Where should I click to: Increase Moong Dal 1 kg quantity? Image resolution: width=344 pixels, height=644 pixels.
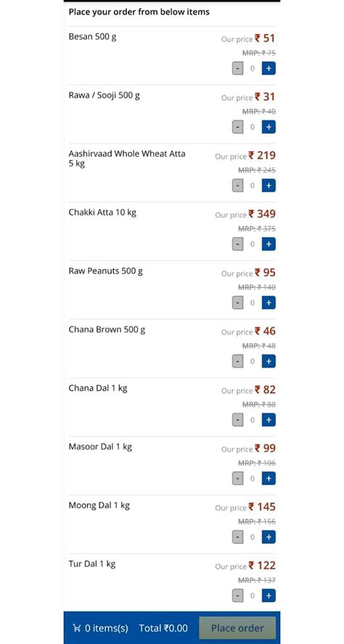tap(269, 537)
